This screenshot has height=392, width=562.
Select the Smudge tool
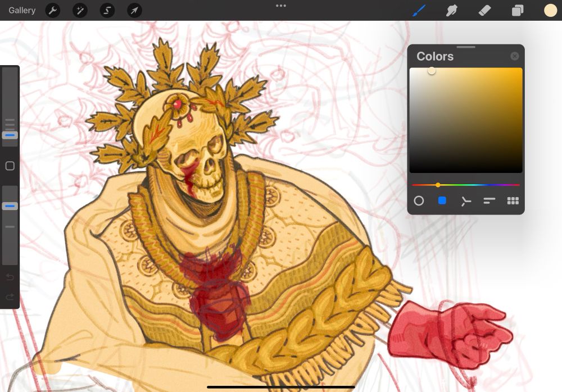[x=452, y=11]
